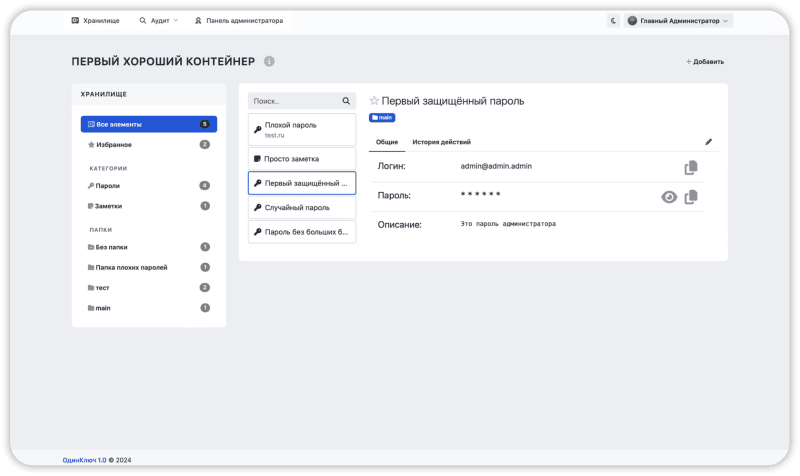
Task: Select the Папка плохих паролей folder
Action: point(131,267)
